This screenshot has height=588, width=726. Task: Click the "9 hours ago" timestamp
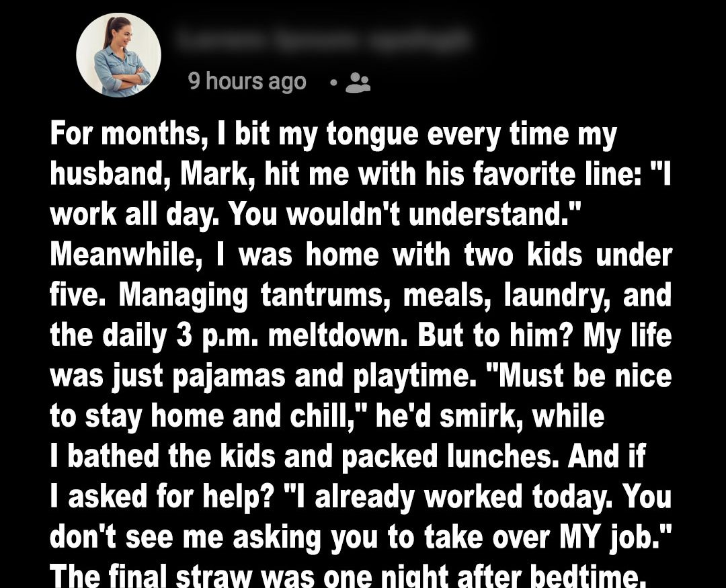click(x=247, y=82)
